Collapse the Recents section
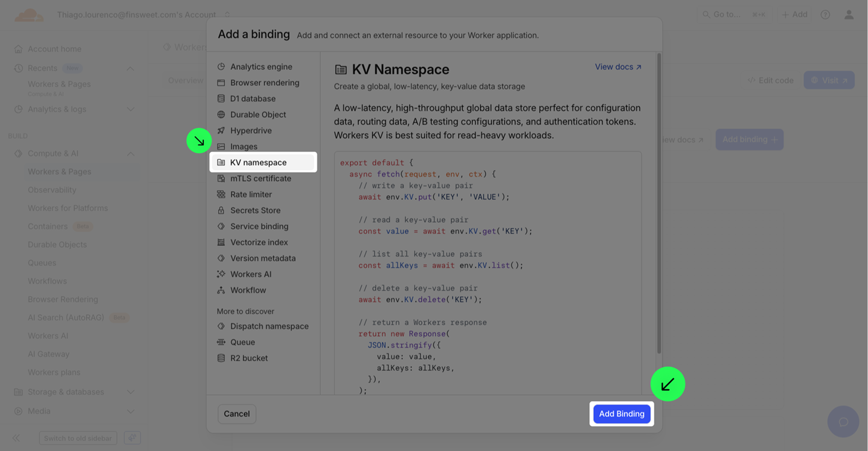The image size is (868, 451). click(x=130, y=68)
